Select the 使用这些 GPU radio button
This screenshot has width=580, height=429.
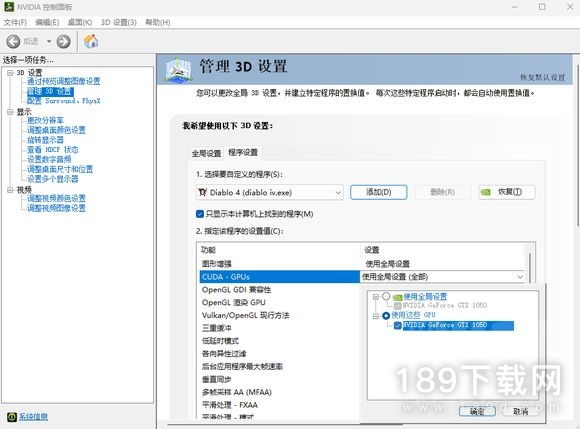click(386, 315)
